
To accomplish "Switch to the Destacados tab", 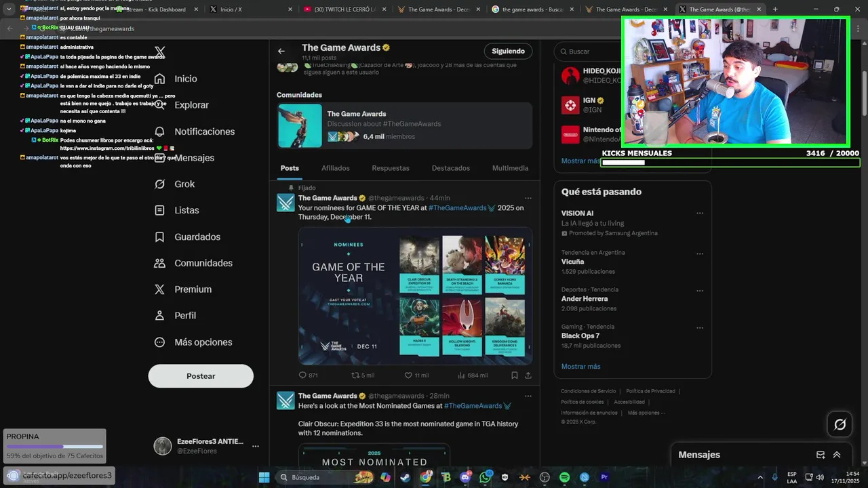I will tap(451, 168).
